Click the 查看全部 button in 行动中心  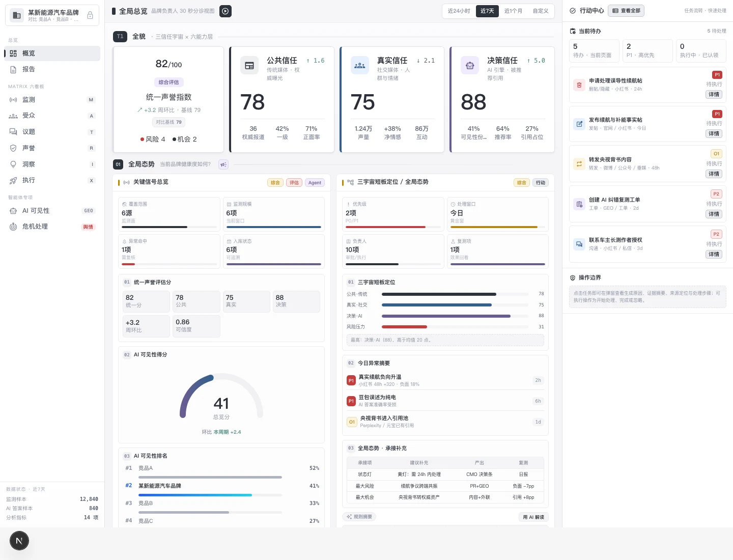click(x=626, y=11)
